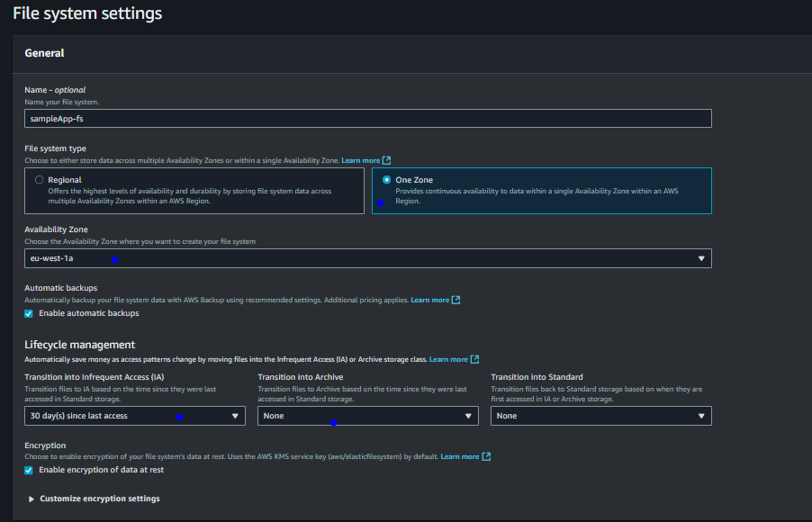The width and height of the screenshot is (812, 522).
Task: Click external link icon beside file system type
Action: click(x=386, y=160)
